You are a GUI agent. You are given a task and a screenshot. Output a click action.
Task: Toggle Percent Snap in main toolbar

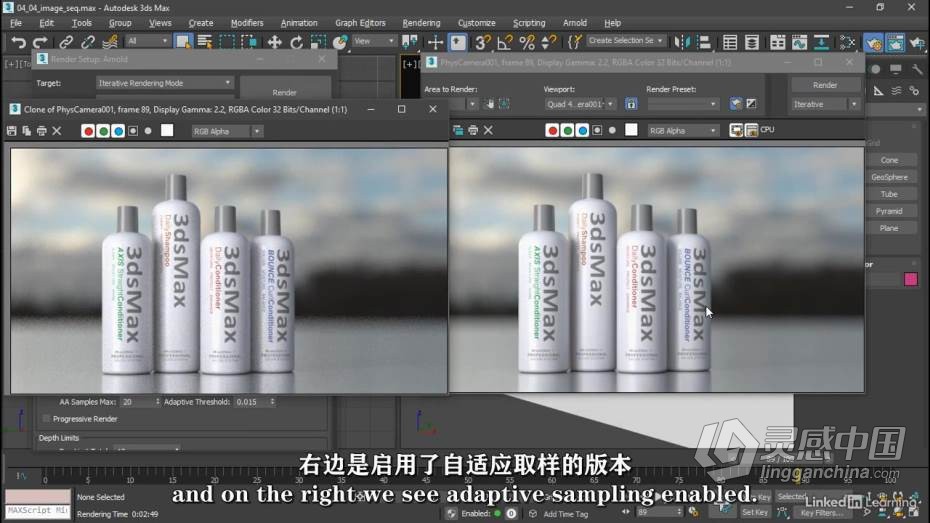[x=527, y=42]
